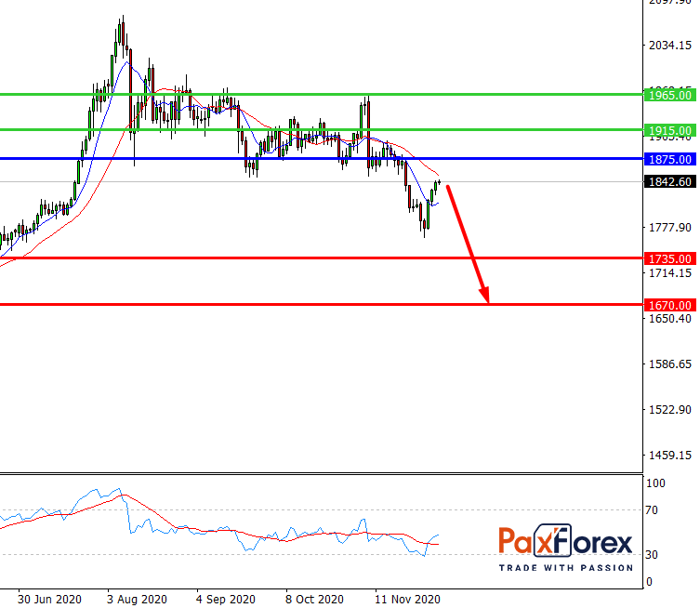Select the 1875.00 blue price tag

669,159
